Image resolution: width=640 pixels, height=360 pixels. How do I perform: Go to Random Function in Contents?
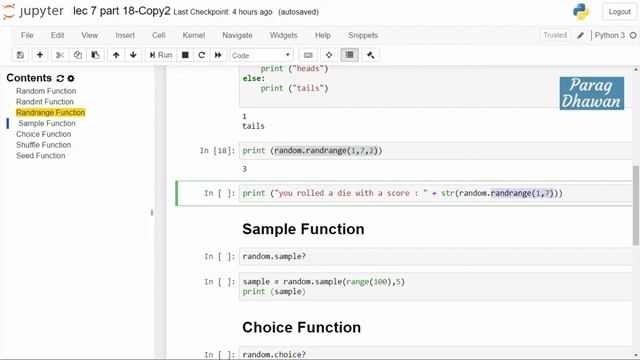(x=46, y=91)
